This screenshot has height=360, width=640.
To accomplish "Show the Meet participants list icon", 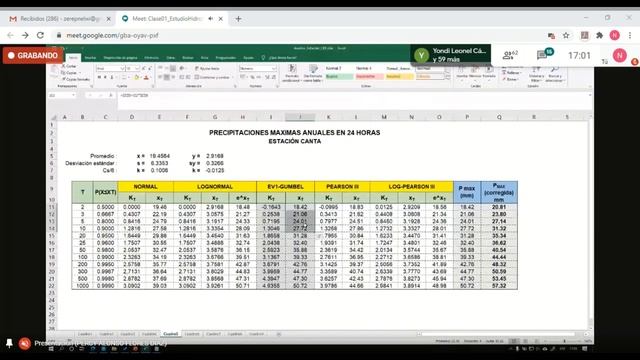I will click(510, 55).
